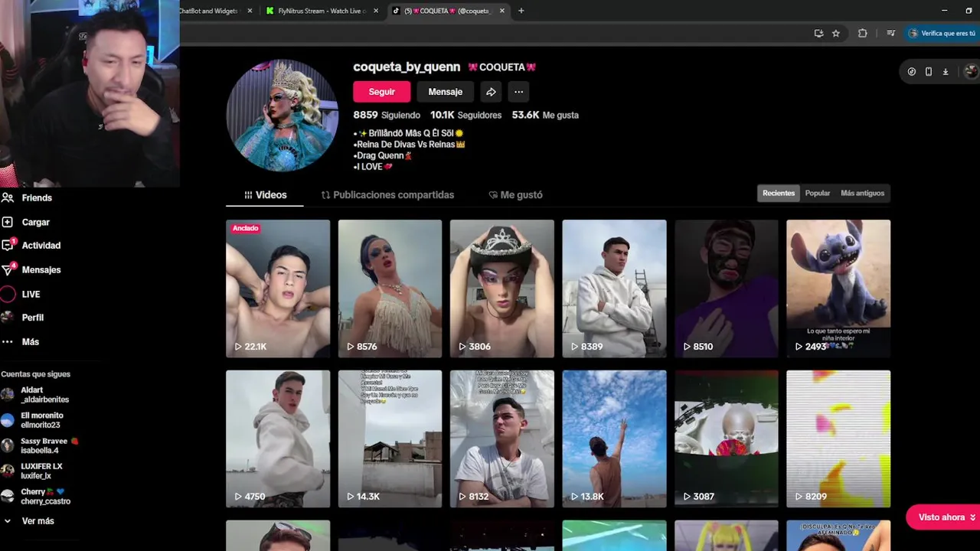Open followed account Sassy Bravee
The image size is (980, 551).
(40, 445)
